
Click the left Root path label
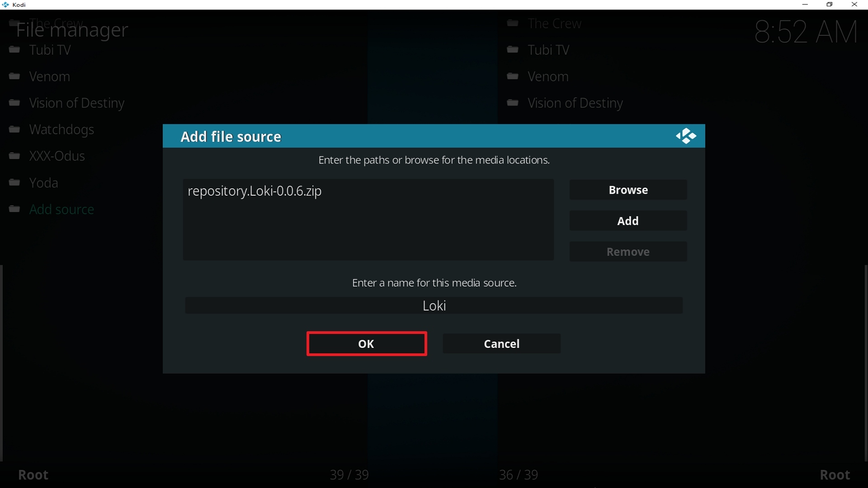[x=33, y=475]
